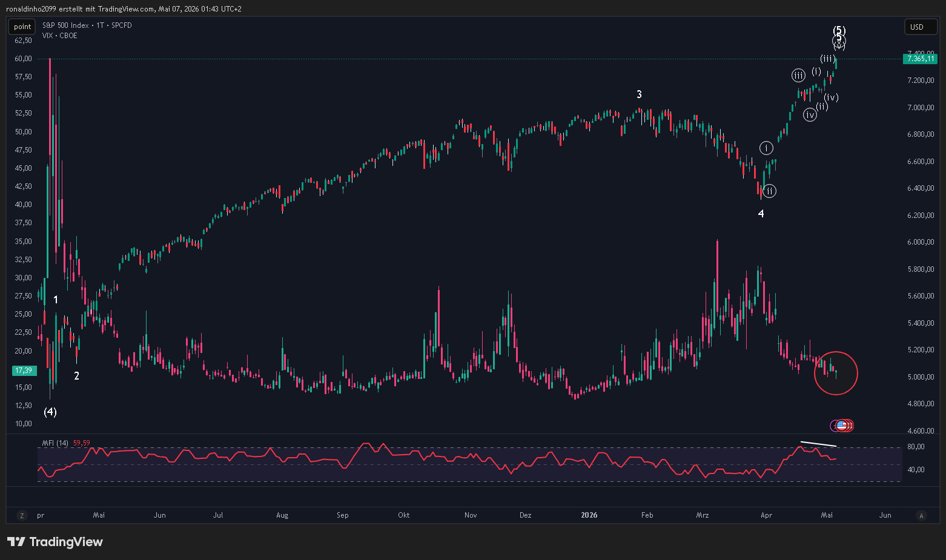Viewport: 946px width, 560px height.
Task: Select the '(4)' wave label at bottom left
Action: 50,412
